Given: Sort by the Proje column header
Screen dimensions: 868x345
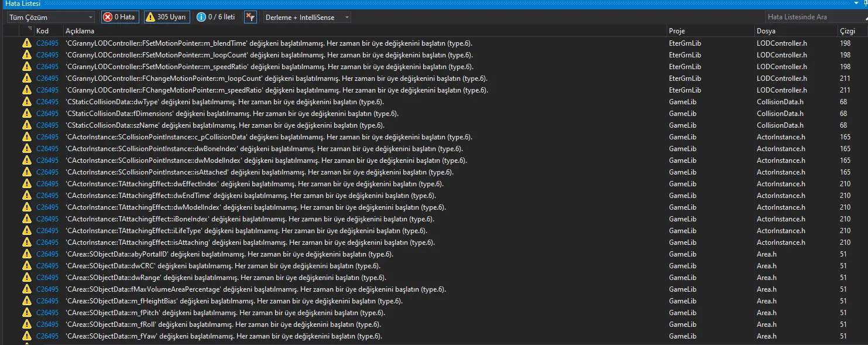Looking at the screenshot, I should [x=711, y=31].
